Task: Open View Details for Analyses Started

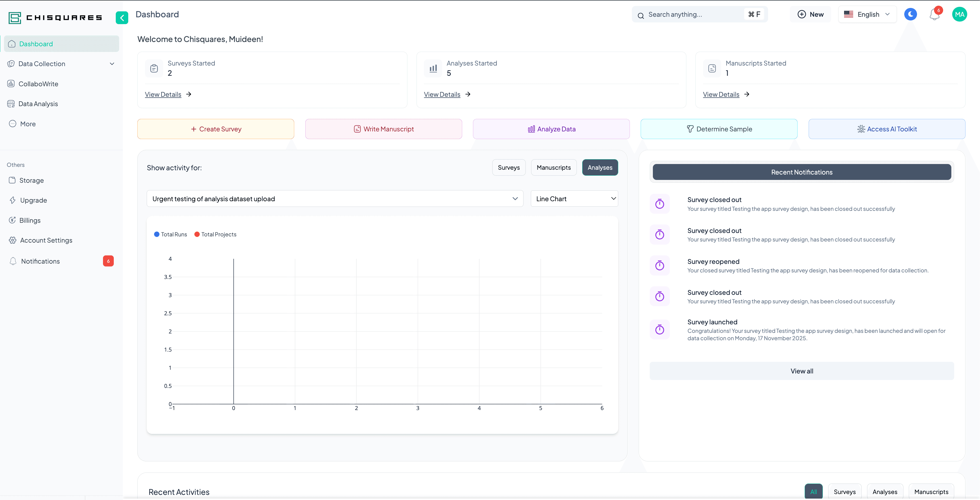Action: (x=442, y=94)
